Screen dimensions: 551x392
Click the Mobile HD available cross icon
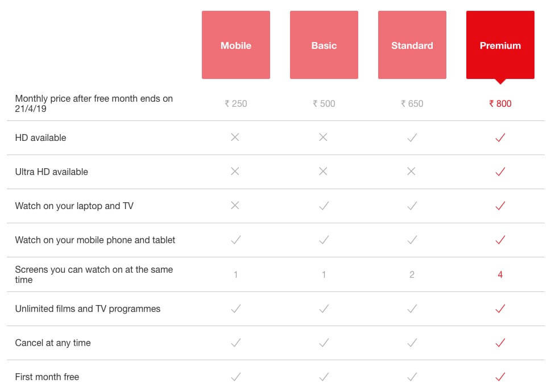click(235, 137)
